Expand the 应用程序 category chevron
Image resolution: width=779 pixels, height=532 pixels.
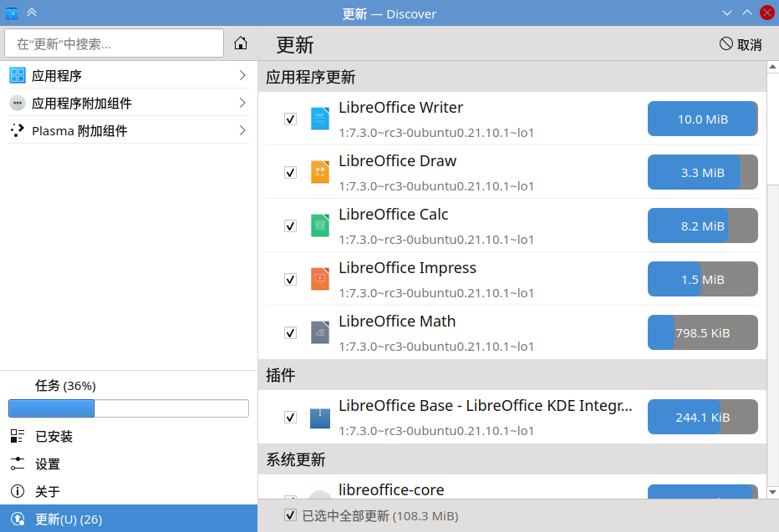242,75
